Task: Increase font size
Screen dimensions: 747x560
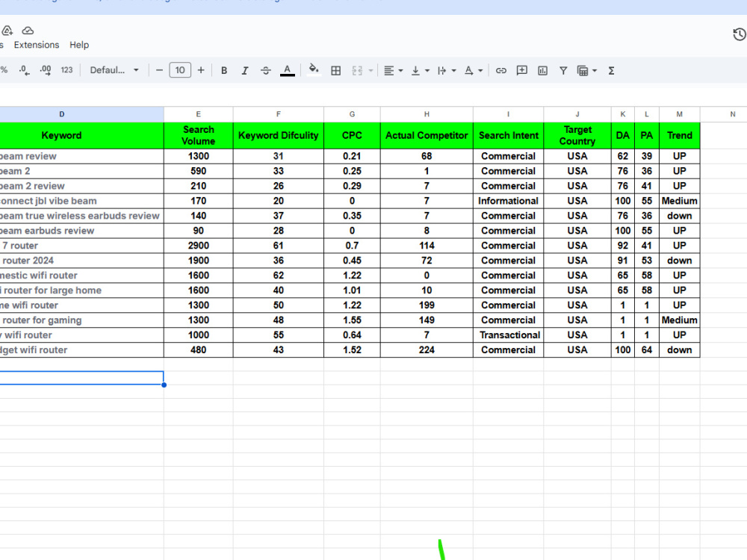Action: pos(201,70)
